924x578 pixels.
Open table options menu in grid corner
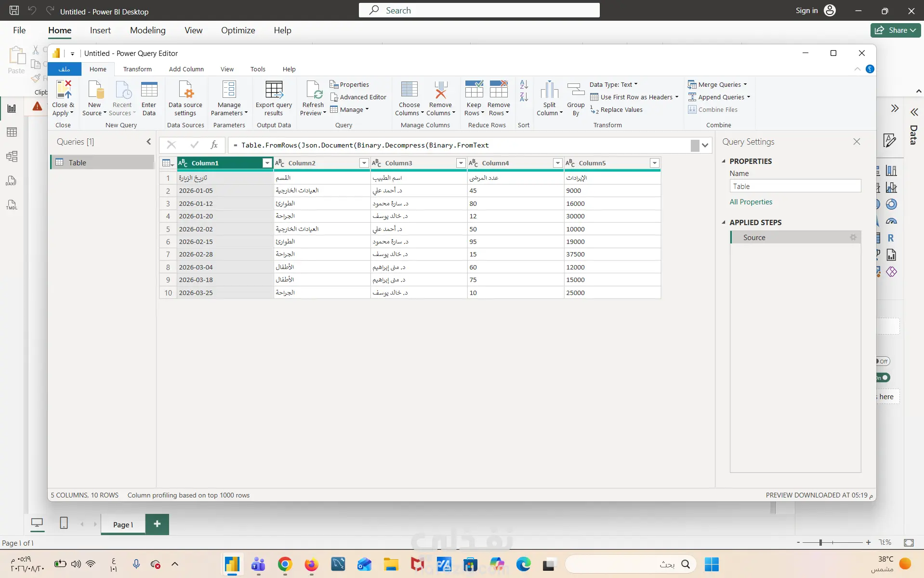pyautogui.click(x=168, y=163)
